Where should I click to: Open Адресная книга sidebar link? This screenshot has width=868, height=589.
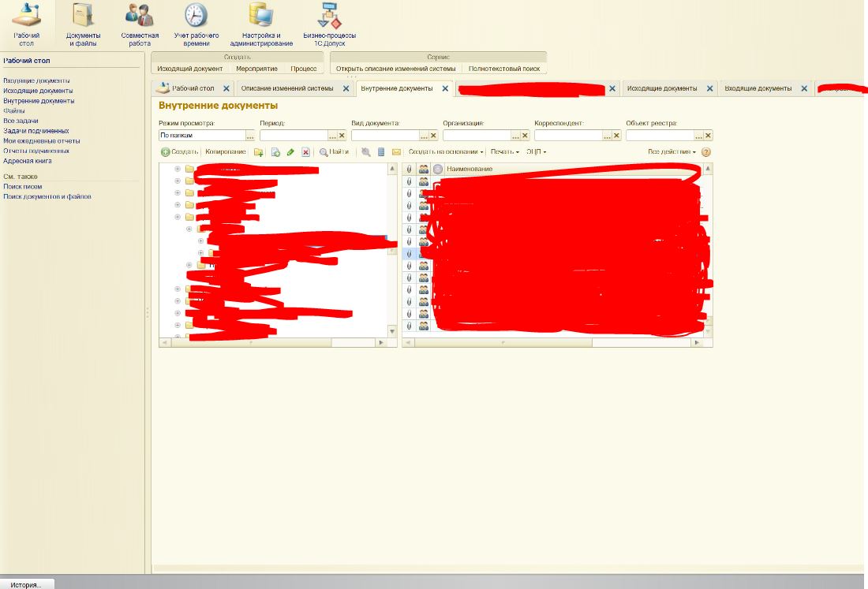pos(28,161)
